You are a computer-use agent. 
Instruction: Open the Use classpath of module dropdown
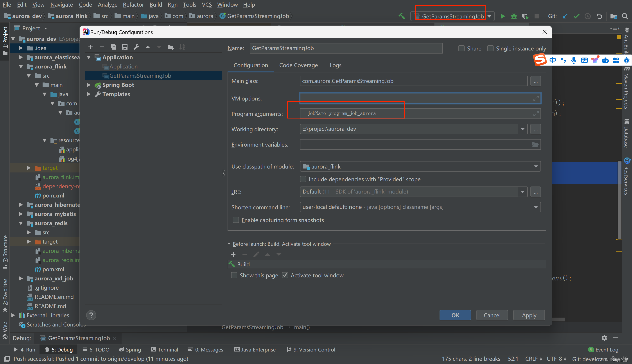[x=536, y=166]
